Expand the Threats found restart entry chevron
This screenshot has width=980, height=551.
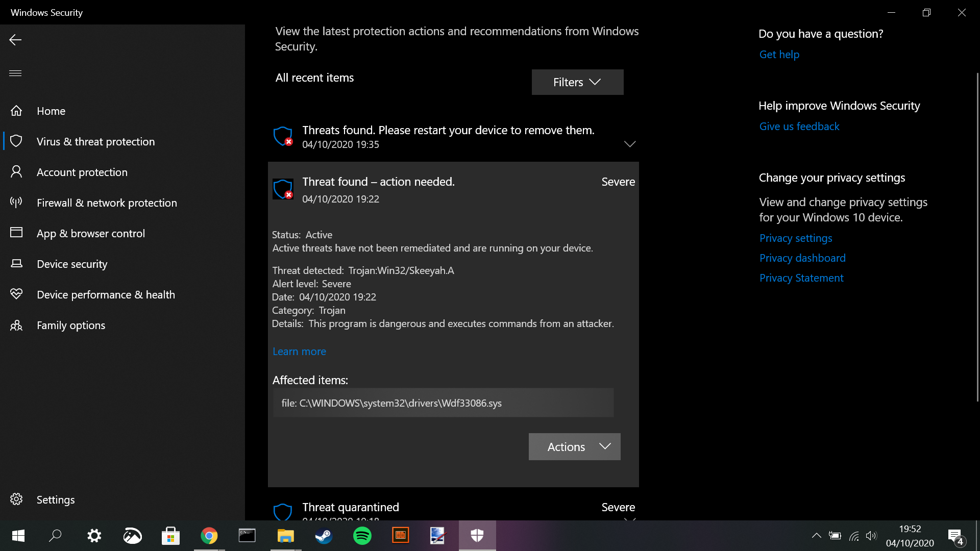pos(630,144)
